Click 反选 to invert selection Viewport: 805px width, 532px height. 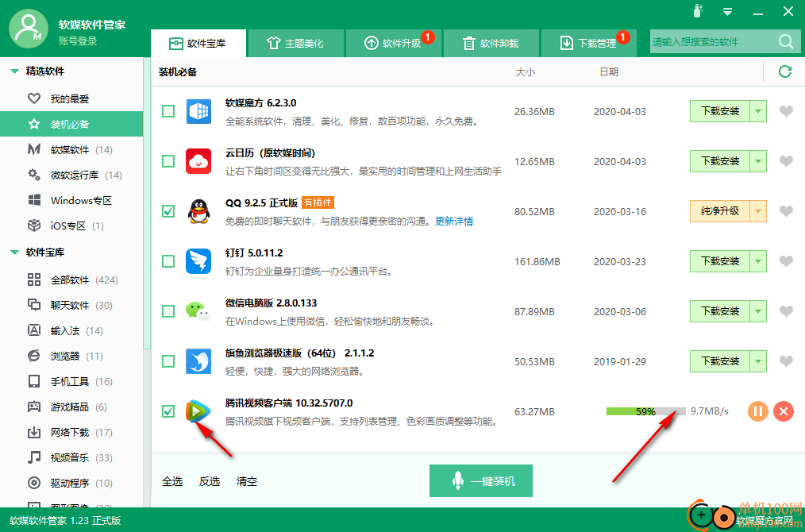(x=210, y=481)
